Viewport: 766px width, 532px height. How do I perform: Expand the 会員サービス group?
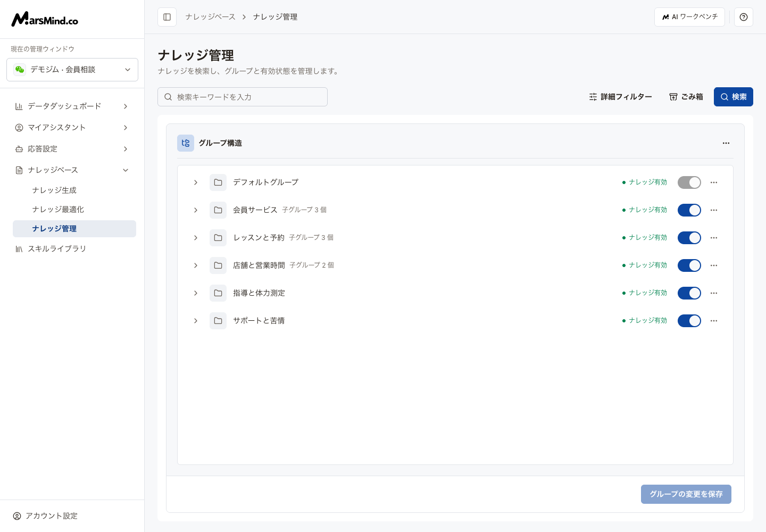(196, 210)
